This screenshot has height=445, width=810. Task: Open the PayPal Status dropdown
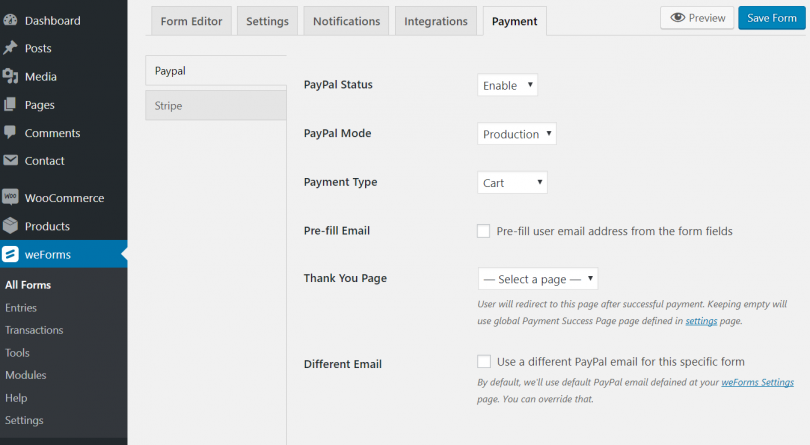coord(507,85)
